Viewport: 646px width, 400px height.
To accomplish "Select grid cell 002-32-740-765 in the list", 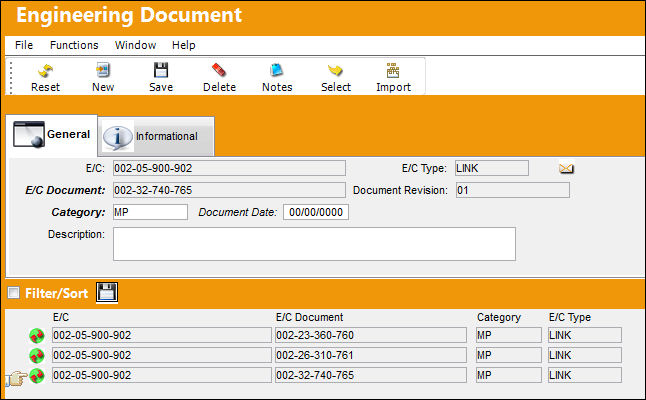I will 371,375.
